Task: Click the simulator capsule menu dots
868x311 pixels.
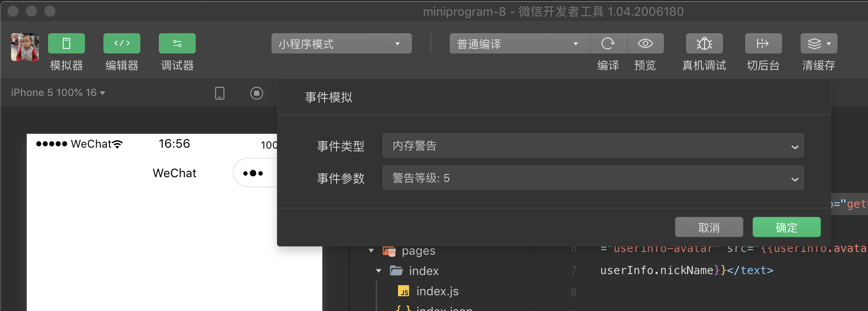Action: pyautogui.click(x=253, y=173)
